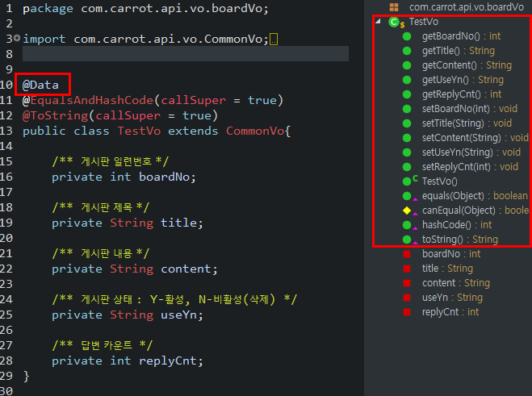This screenshot has width=532, height=396.
Task: Select 'equals(Object) : boolean' in outline
Action: click(475, 196)
